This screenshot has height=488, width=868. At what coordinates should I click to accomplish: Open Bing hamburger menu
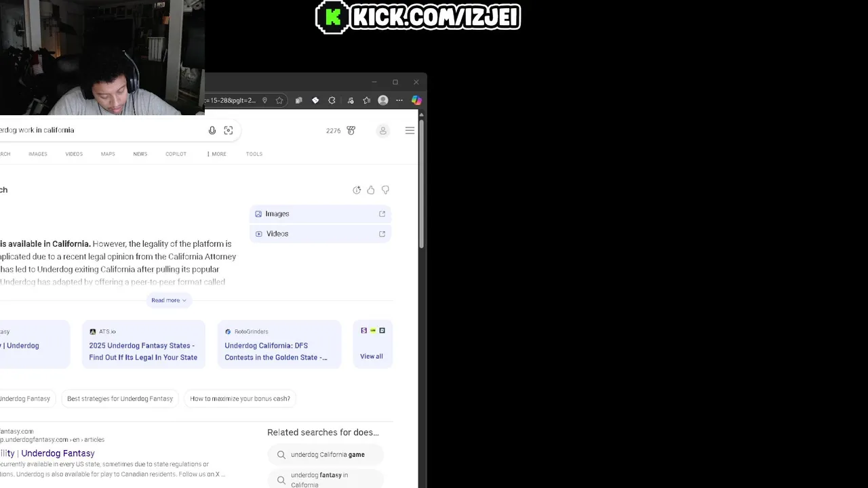410,131
